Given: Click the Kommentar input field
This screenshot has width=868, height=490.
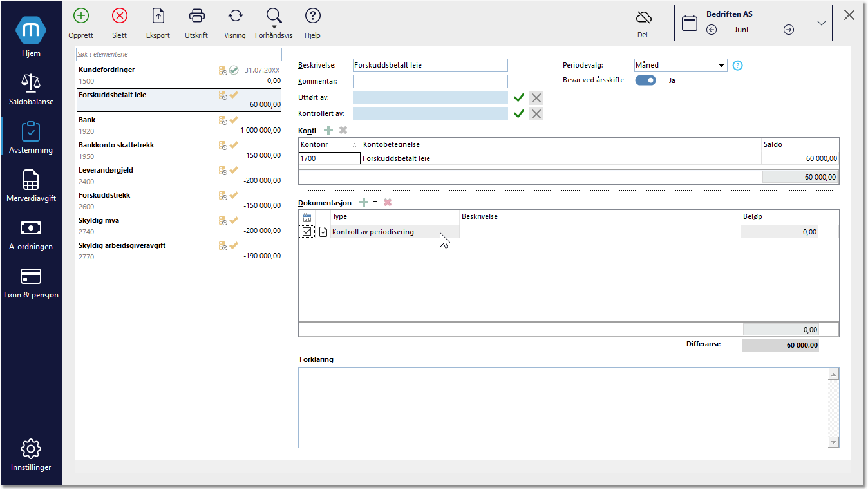Looking at the screenshot, I should click(430, 81).
